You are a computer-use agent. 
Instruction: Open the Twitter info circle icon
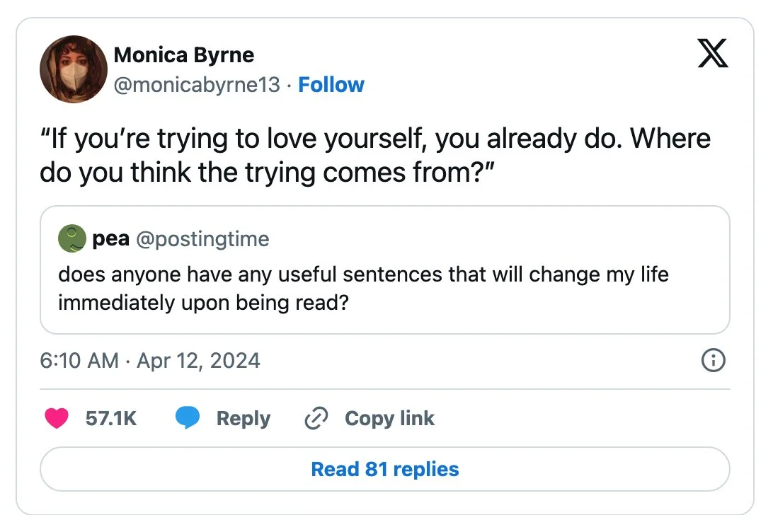click(x=713, y=361)
